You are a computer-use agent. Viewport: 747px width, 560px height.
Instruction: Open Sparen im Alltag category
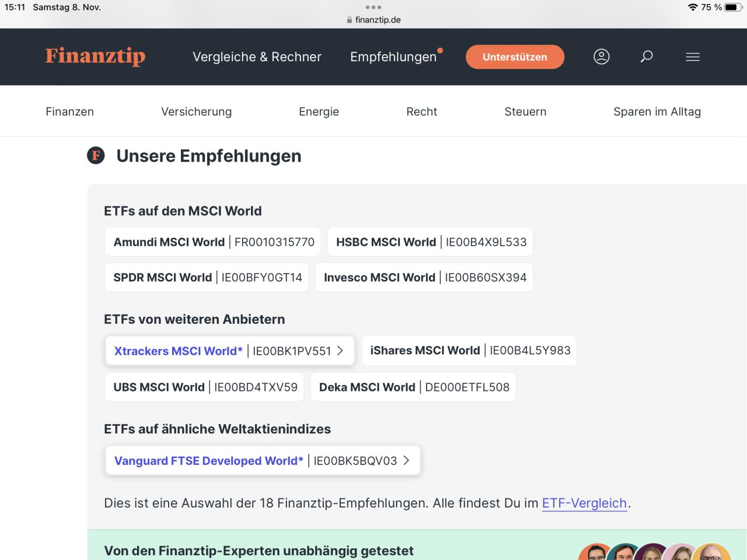(x=657, y=111)
